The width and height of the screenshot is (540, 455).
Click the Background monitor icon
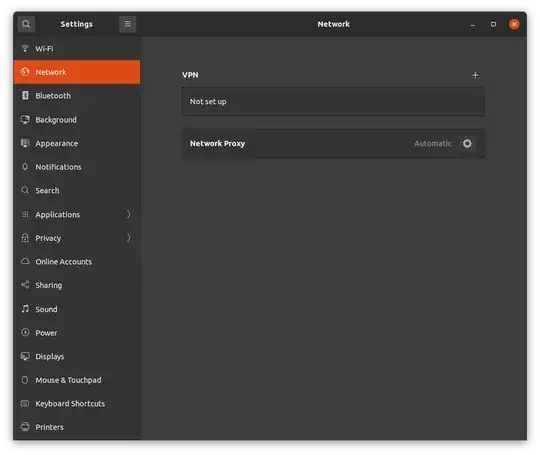tap(25, 120)
